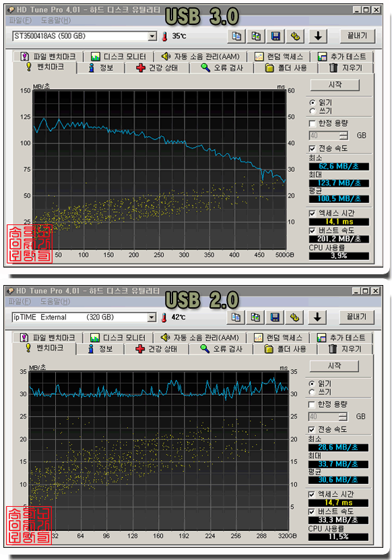
Task: Click thermometer icon showing 42°C
Action: [164, 317]
